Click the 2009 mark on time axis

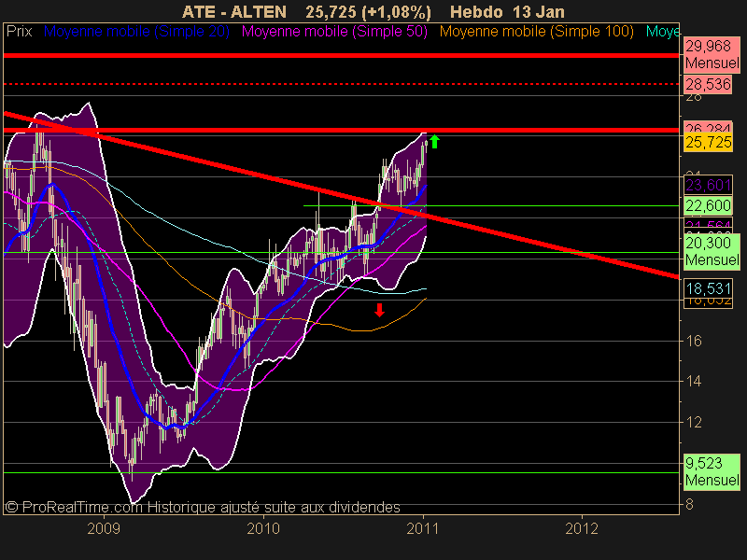click(x=104, y=528)
